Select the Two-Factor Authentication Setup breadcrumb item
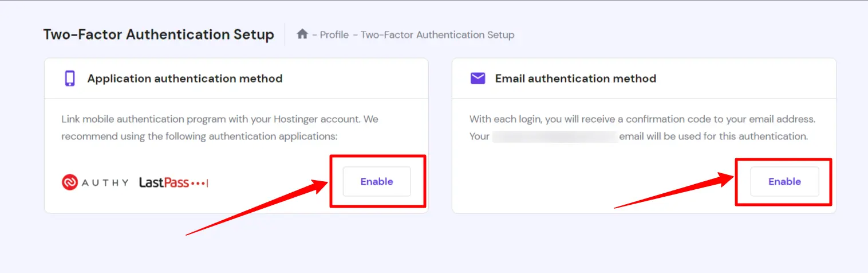The image size is (868, 273). click(437, 35)
